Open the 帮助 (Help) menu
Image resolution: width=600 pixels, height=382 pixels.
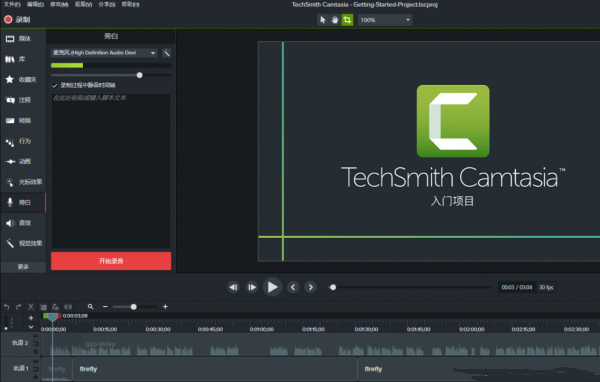(x=130, y=4)
